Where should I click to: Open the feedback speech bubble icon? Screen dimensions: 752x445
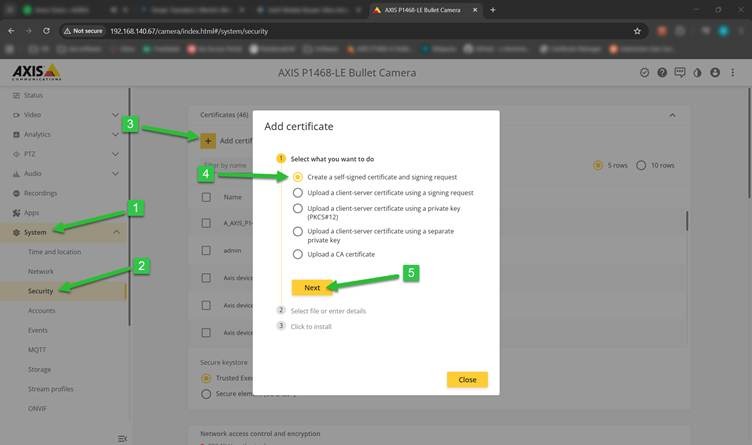680,72
